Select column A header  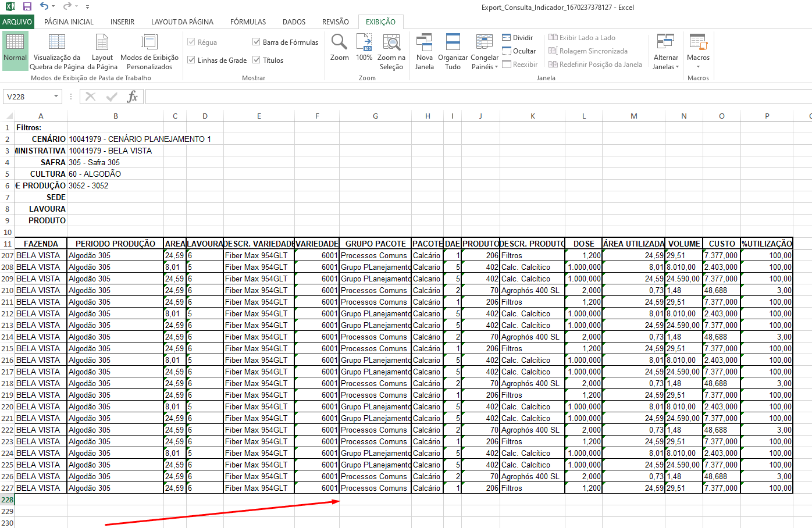pos(41,116)
